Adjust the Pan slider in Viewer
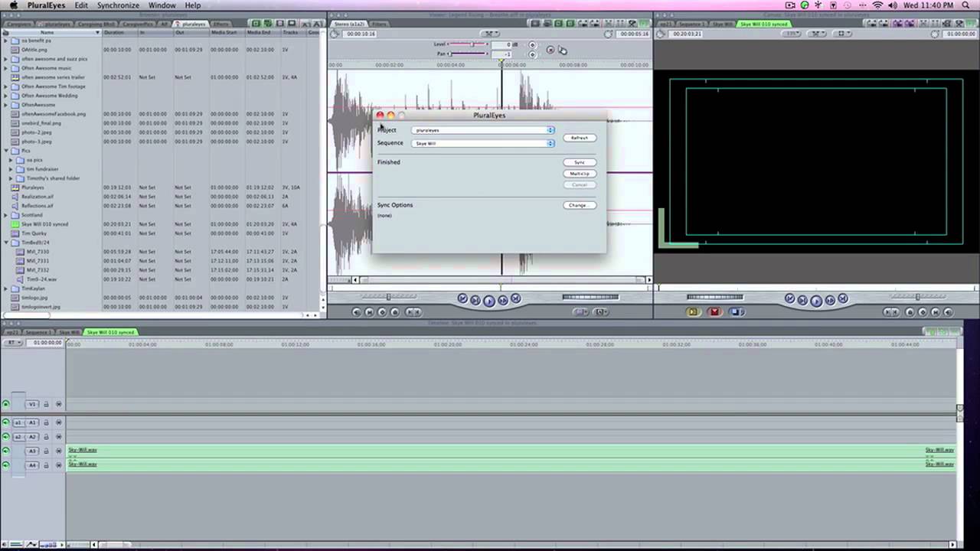Viewport: 980px width, 551px height. (469, 54)
